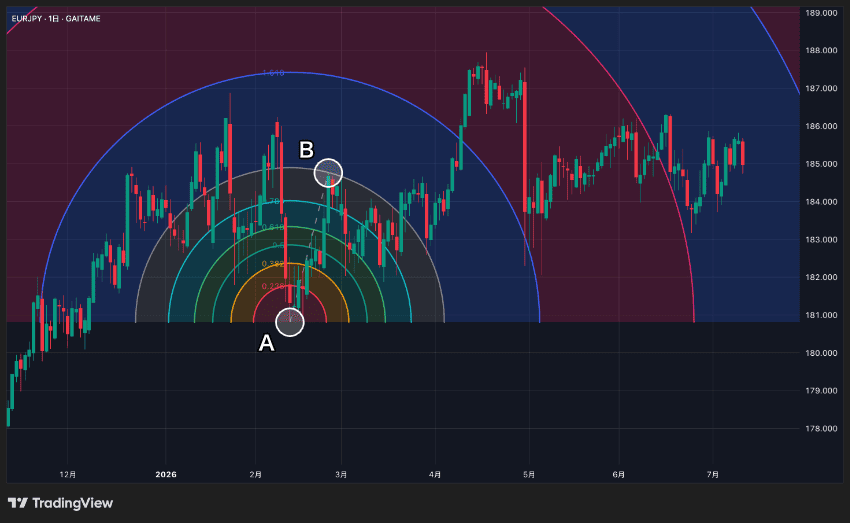
Task: Click the 189.000 price scale label
Action: click(x=821, y=13)
